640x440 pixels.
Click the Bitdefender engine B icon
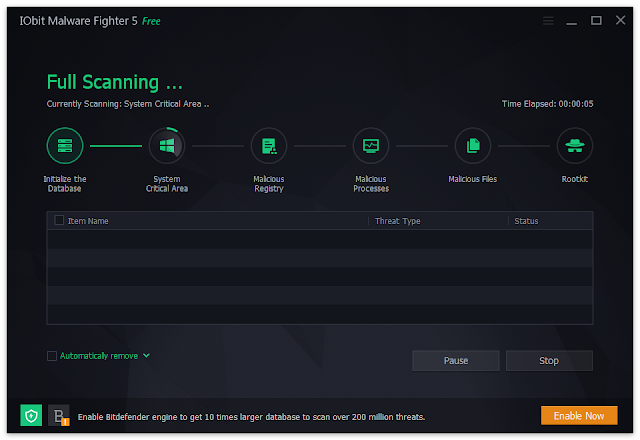59,416
